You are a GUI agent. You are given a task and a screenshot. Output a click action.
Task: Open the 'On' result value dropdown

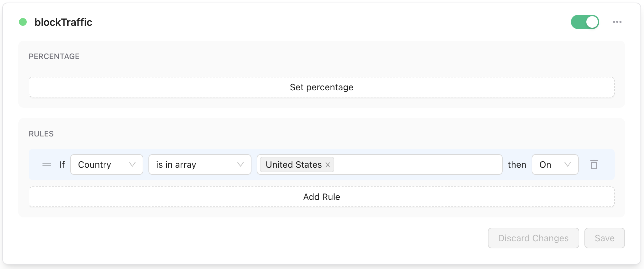(x=554, y=164)
